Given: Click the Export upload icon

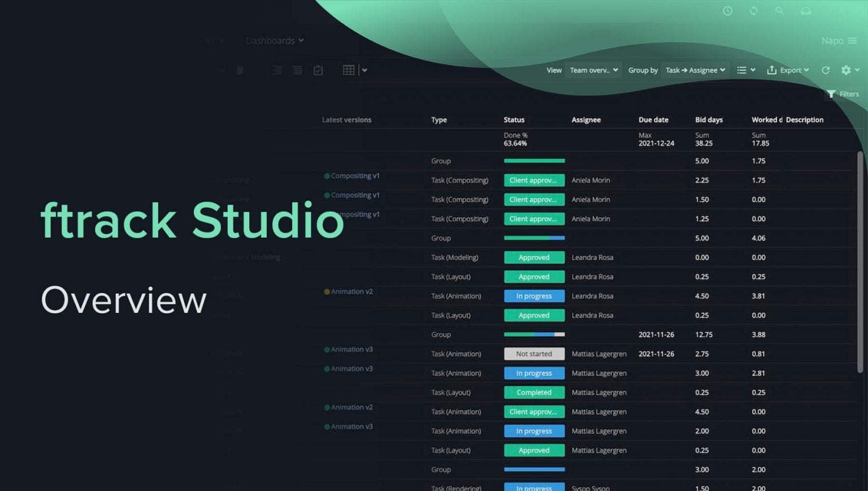Looking at the screenshot, I should coord(772,70).
